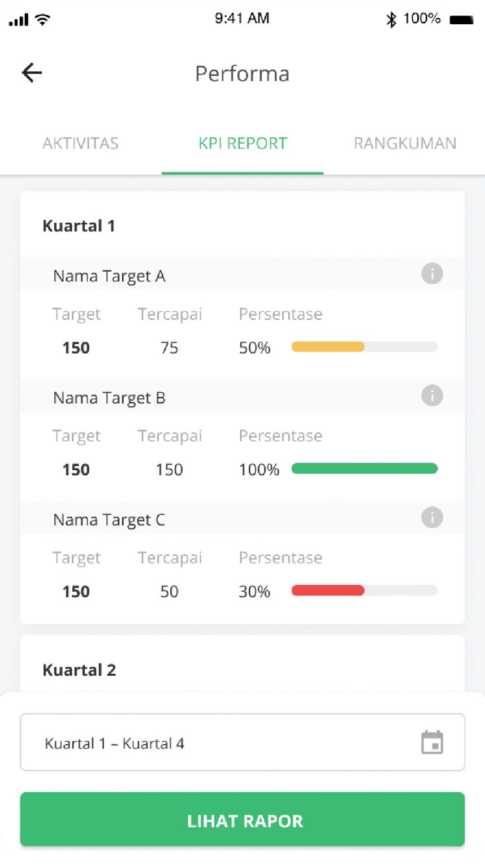
Task: Collapse the Kuartal 1 section
Action: 79,225
